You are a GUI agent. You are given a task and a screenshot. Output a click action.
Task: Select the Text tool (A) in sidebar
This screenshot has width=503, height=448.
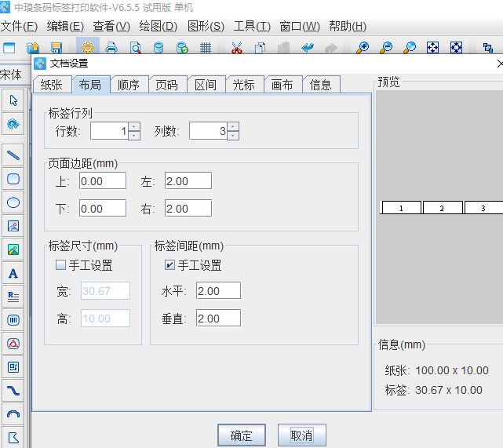13,274
